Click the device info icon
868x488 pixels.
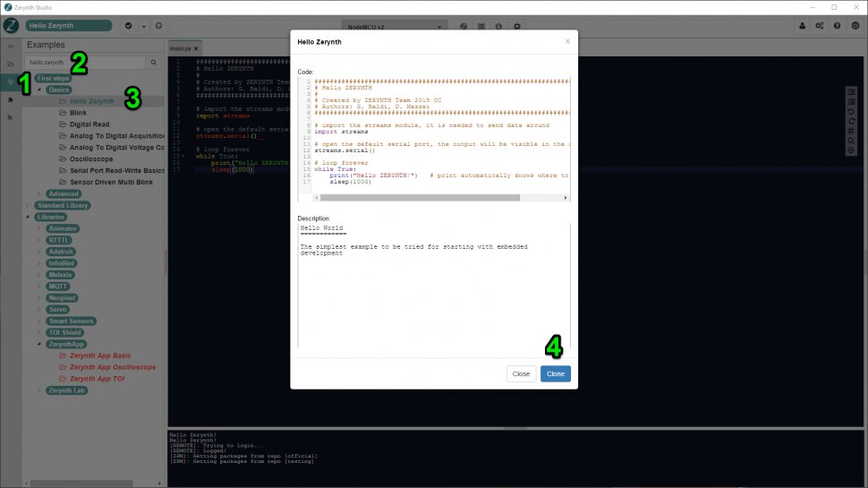click(x=498, y=27)
